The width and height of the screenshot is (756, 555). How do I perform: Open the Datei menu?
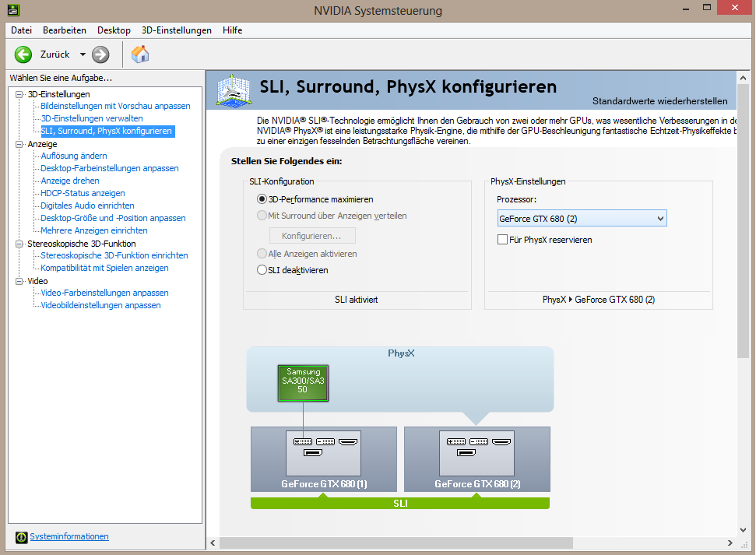(21, 30)
